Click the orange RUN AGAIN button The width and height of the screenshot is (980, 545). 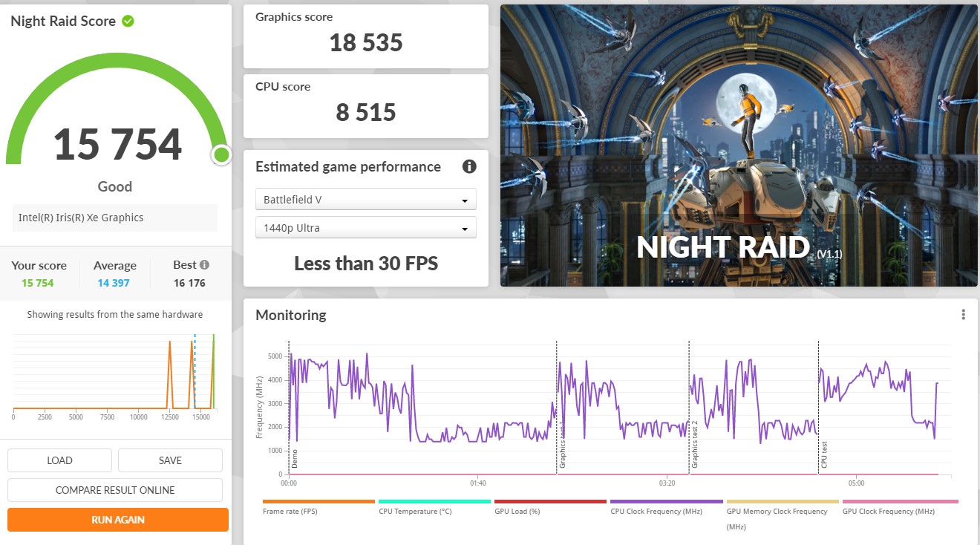coord(118,520)
